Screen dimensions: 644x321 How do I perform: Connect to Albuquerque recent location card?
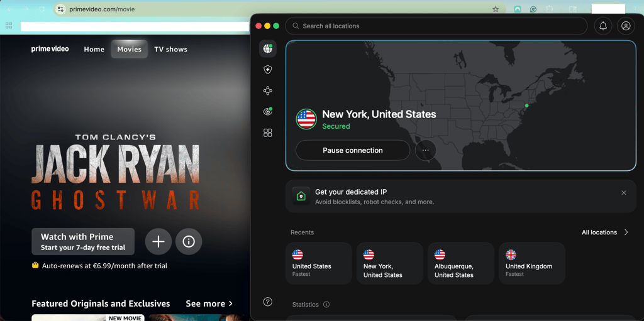point(461,264)
